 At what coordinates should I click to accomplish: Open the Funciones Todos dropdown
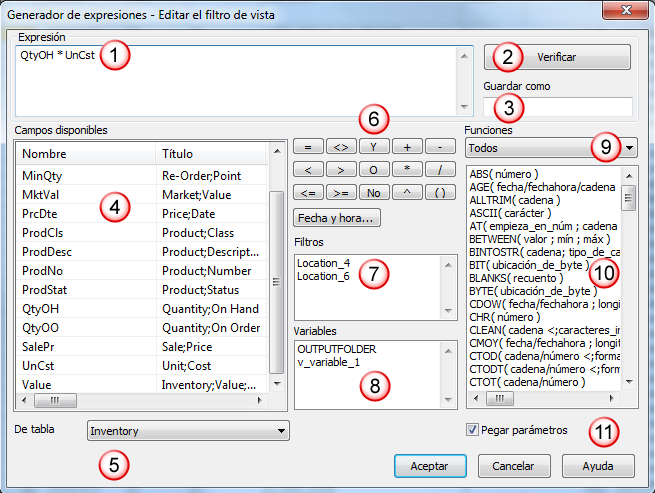[552, 148]
